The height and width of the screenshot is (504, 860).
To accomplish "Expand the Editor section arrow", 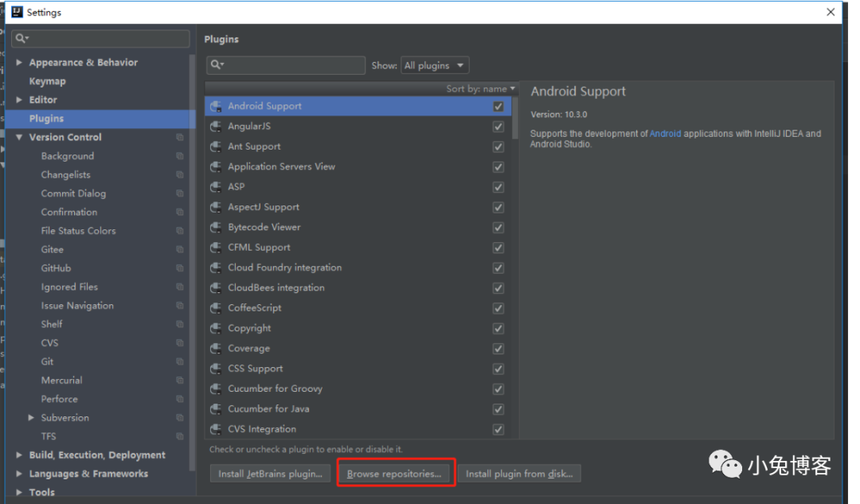I will click(x=19, y=100).
